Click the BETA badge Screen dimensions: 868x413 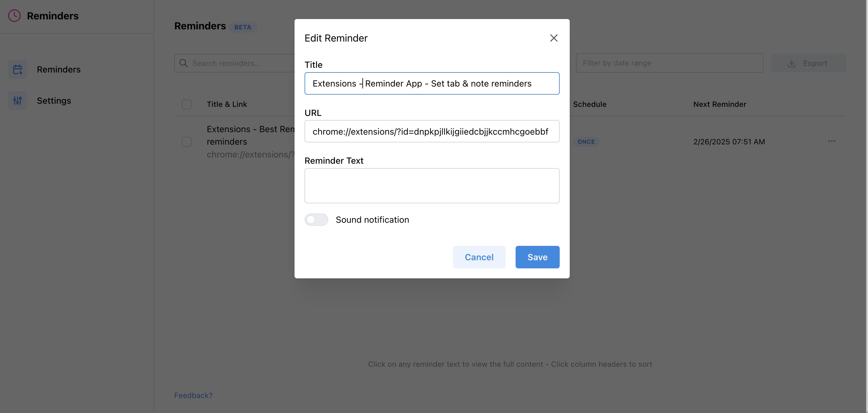click(x=243, y=27)
